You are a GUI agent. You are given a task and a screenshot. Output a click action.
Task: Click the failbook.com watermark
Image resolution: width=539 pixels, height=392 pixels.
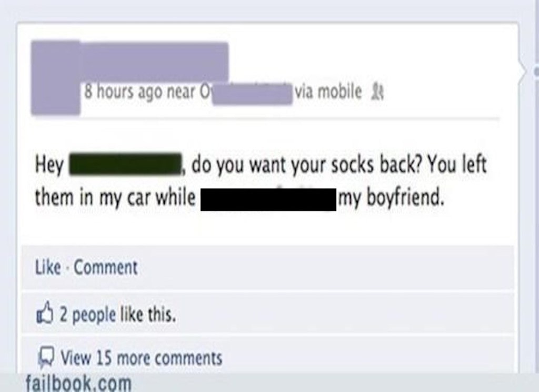click(79, 383)
